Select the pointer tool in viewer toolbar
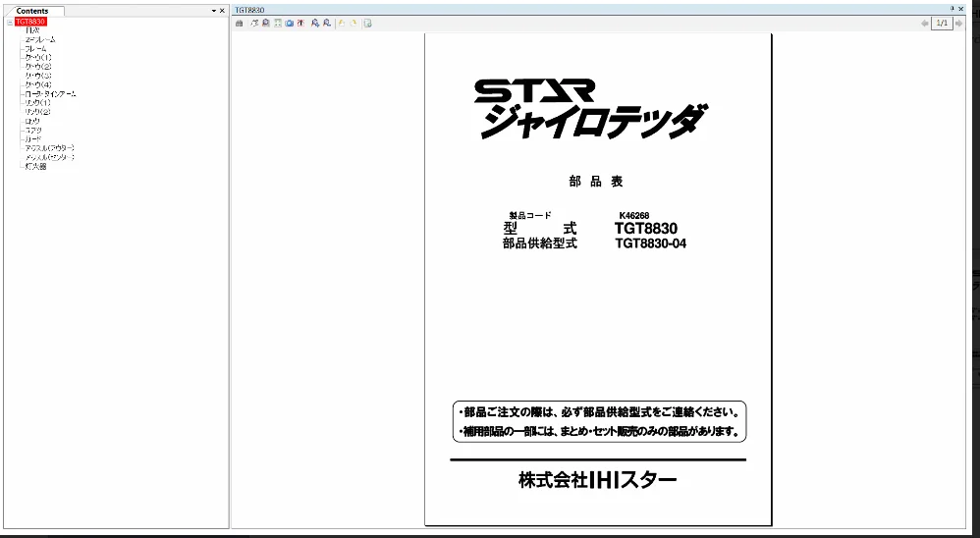Viewport: 980px width, 538px height. 254,24
